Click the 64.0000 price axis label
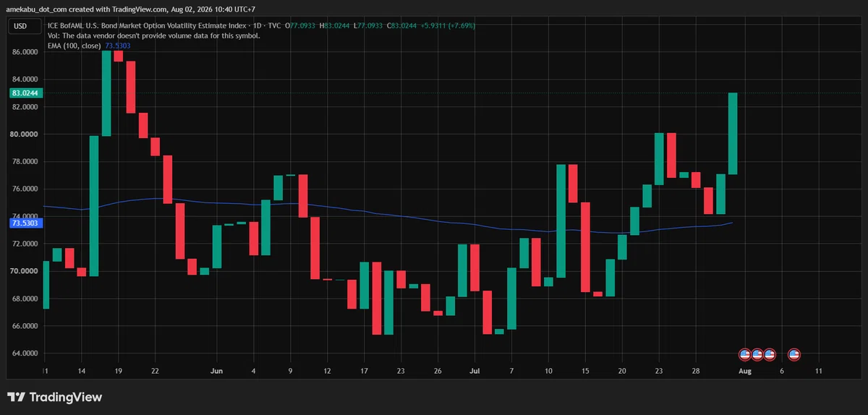The image size is (868, 415). [25, 354]
